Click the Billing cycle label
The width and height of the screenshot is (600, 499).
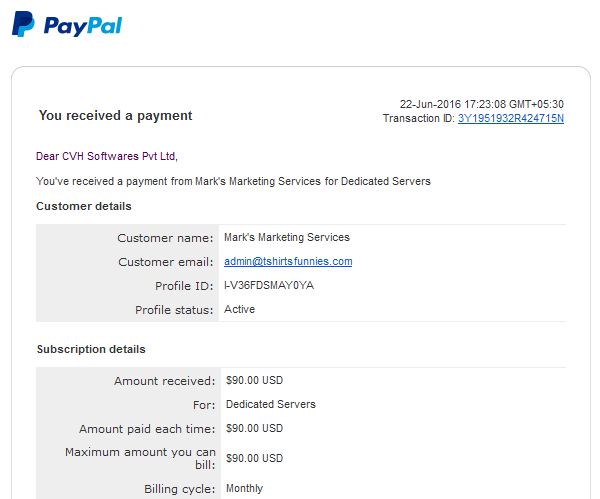[x=180, y=489]
